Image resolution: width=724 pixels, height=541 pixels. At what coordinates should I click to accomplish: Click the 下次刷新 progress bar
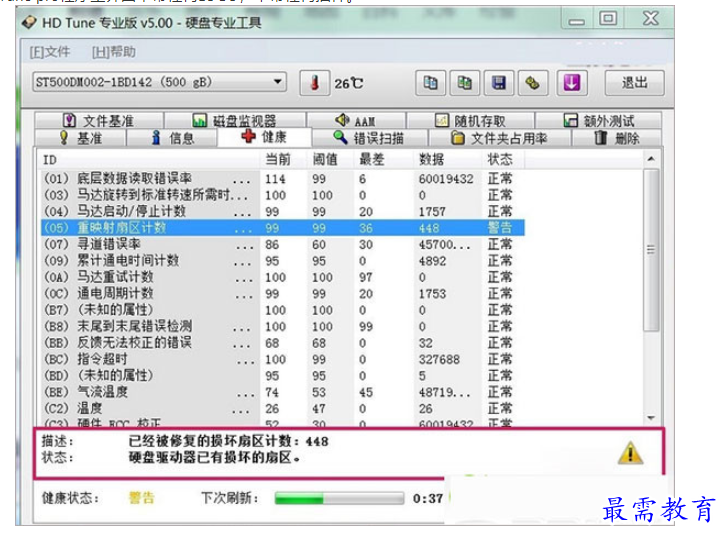pyautogui.click(x=339, y=499)
